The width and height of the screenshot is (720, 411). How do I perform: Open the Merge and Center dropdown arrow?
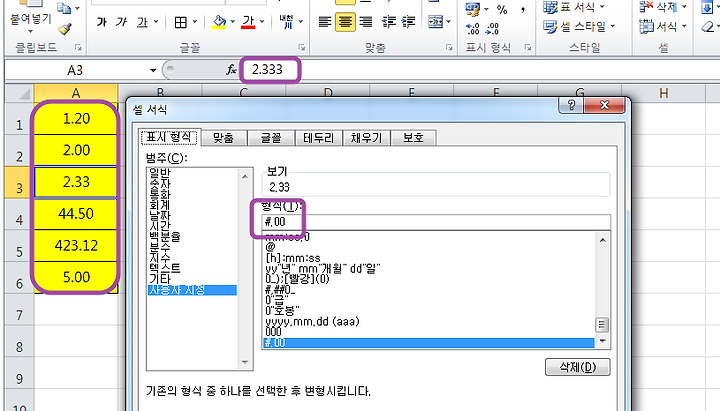pos(449,22)
